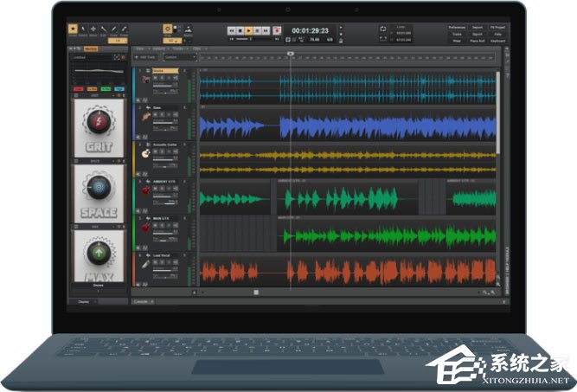Select the Draw tool pencil icon
577x392 pixels.
pyautogui.click(x=114, y=29)
